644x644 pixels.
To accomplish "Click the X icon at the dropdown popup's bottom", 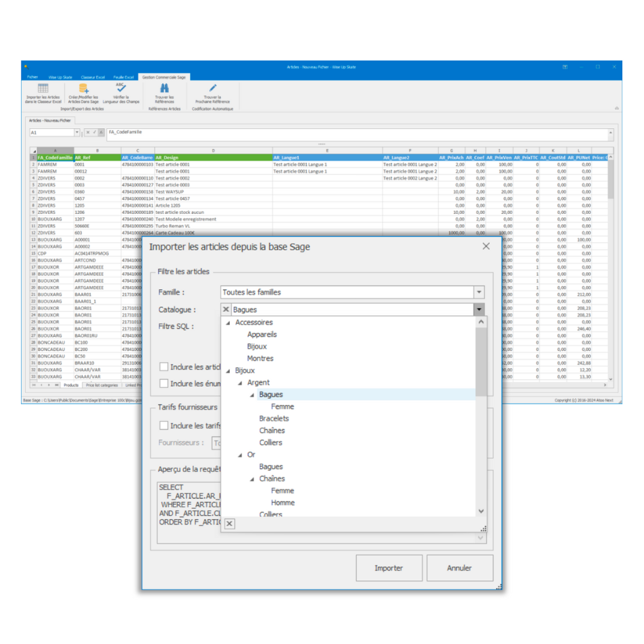I will click(229, 524).
